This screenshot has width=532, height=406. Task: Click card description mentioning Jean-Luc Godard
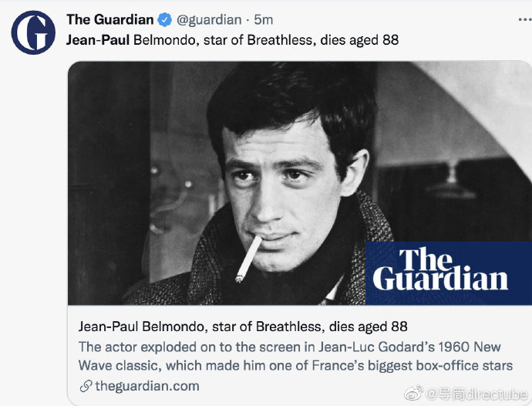point(295,356)
